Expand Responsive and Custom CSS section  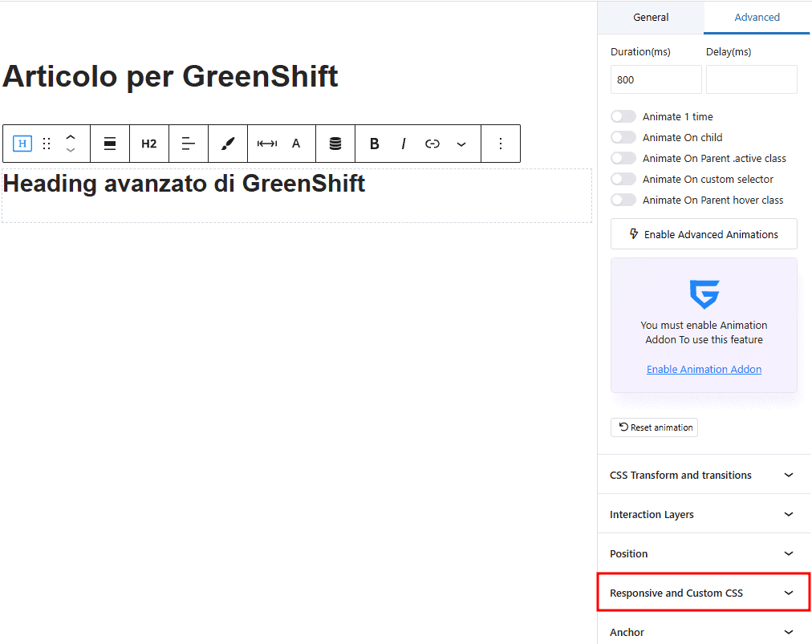pos(704,593)
